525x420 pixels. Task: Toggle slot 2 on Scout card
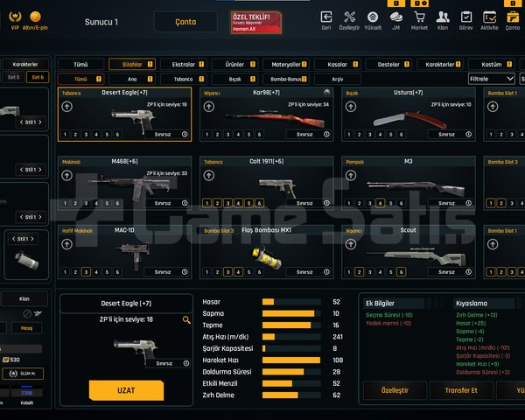[x=360, y=272]
